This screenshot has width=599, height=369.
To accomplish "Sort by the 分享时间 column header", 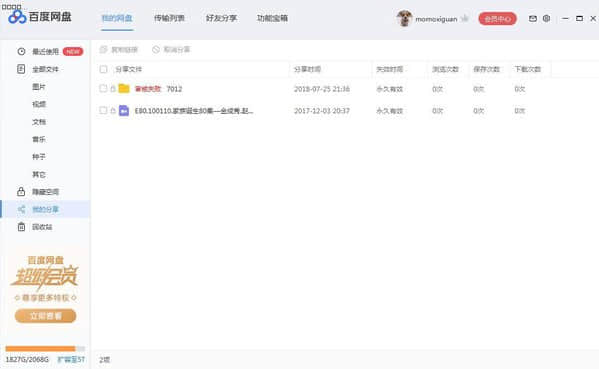I will [307, 69].
